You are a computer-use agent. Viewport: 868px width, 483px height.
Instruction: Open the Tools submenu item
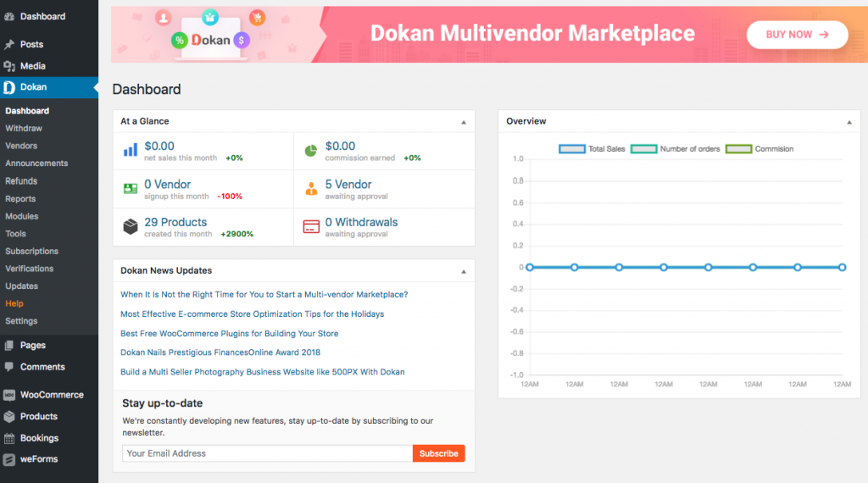[15, 234]
